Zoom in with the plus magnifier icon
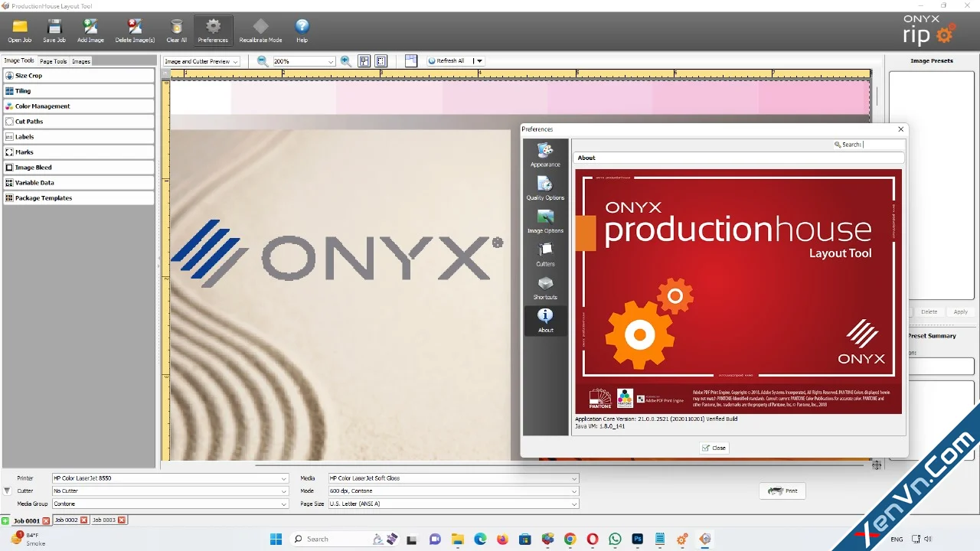This screenshot has height=551, width=980. pos(345,61)
